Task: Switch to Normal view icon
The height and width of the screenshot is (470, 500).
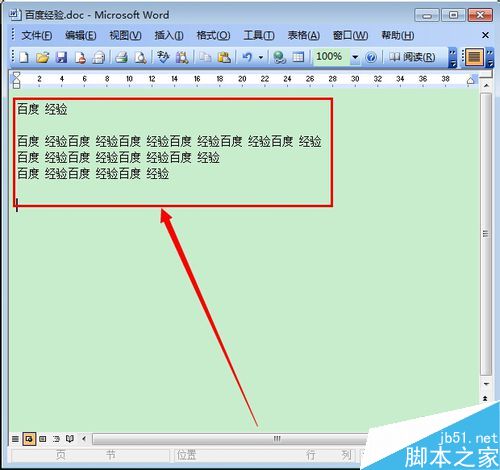Action: coord(15,439)
